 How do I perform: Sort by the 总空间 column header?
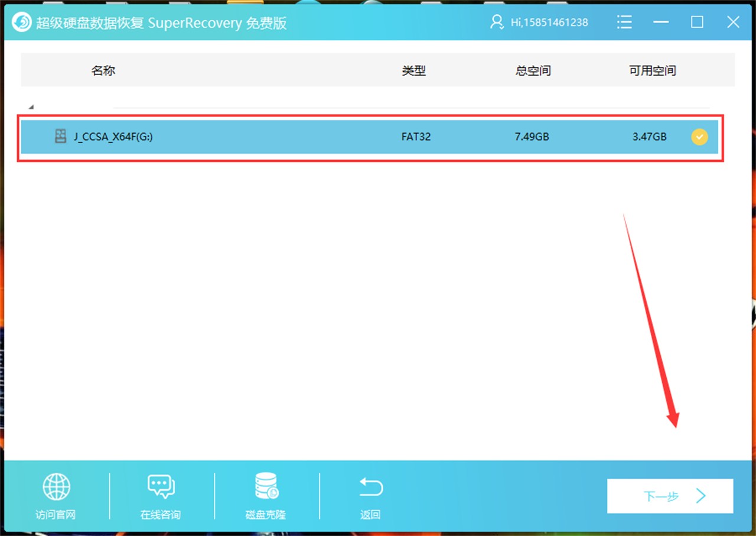click(533, 70)
